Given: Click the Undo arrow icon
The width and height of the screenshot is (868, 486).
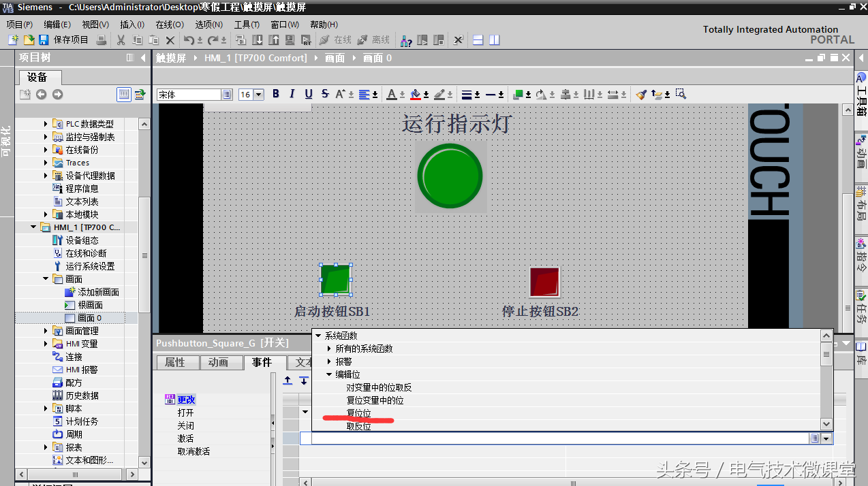Looking at the screenshot, I should (189, 40).
